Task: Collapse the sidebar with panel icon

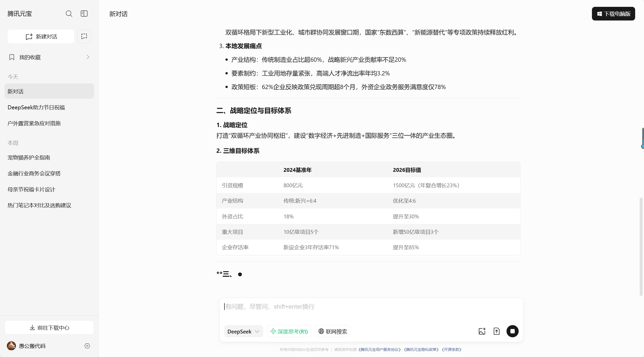Action: [84, 14]
